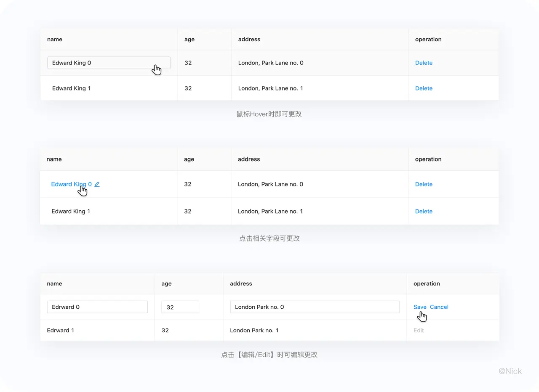This screenshot has height=392, width=539.
Task: Click the operation column header in top table
Action: 428,39
